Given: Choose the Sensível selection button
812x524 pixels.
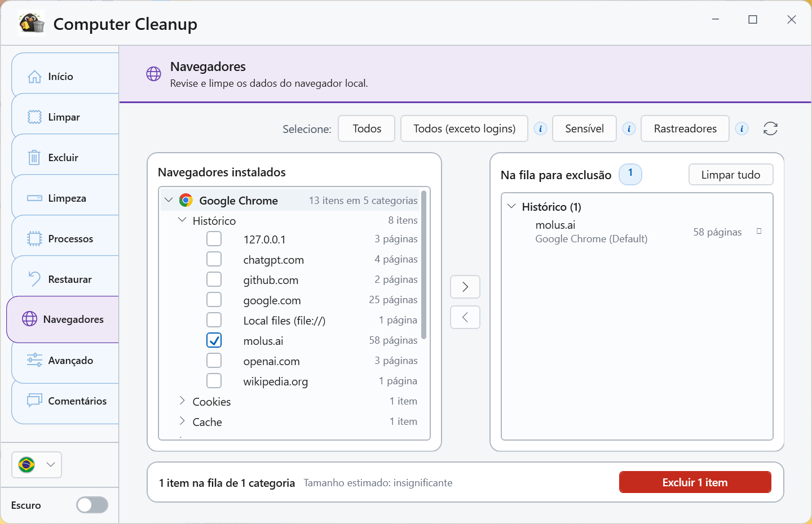Looking at the screenshot, I should (x=584, y=128).
